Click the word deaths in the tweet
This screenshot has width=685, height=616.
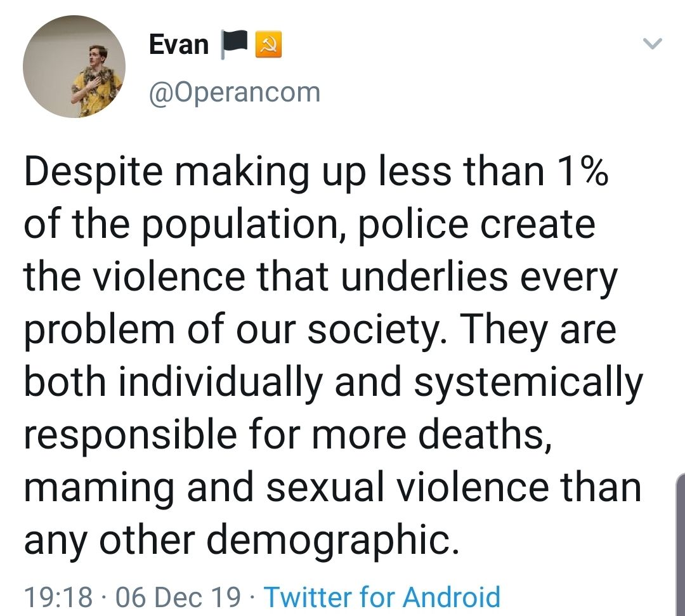(485, 435)
